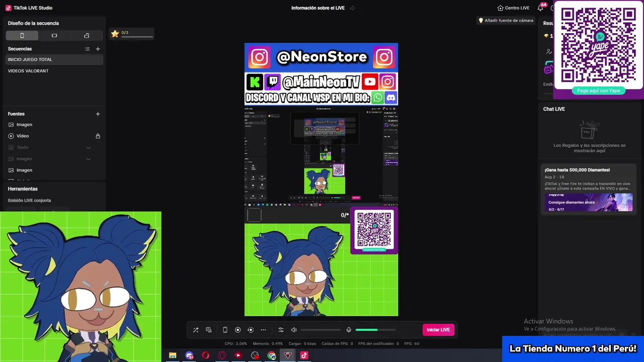
Task: Open Opera GX browser in taskbar
Action: [x=222, y=355]
